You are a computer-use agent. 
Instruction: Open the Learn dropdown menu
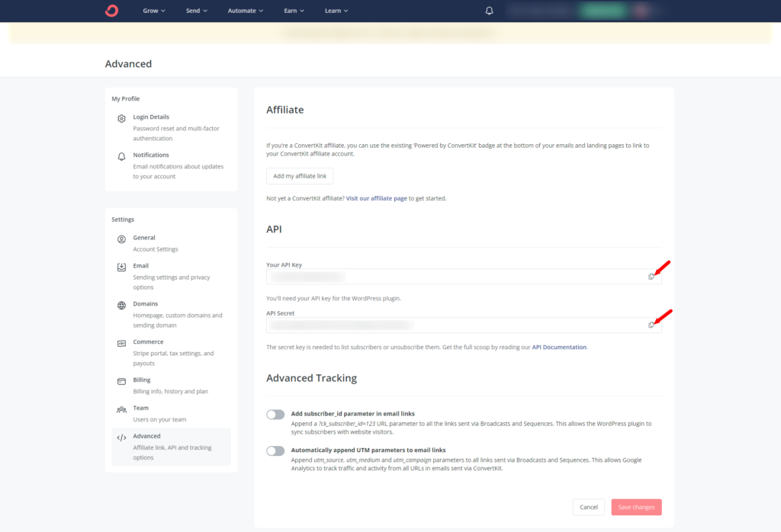pyautogui.click(x=336, y=11)
